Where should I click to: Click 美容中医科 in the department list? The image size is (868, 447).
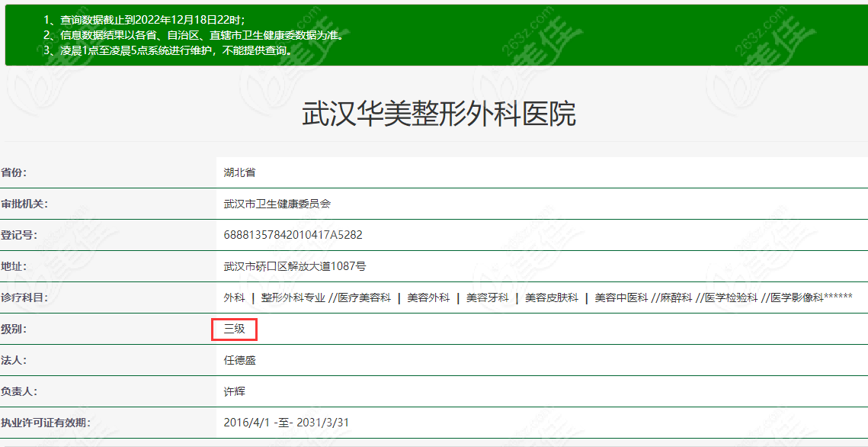click(x=621, y=297)
